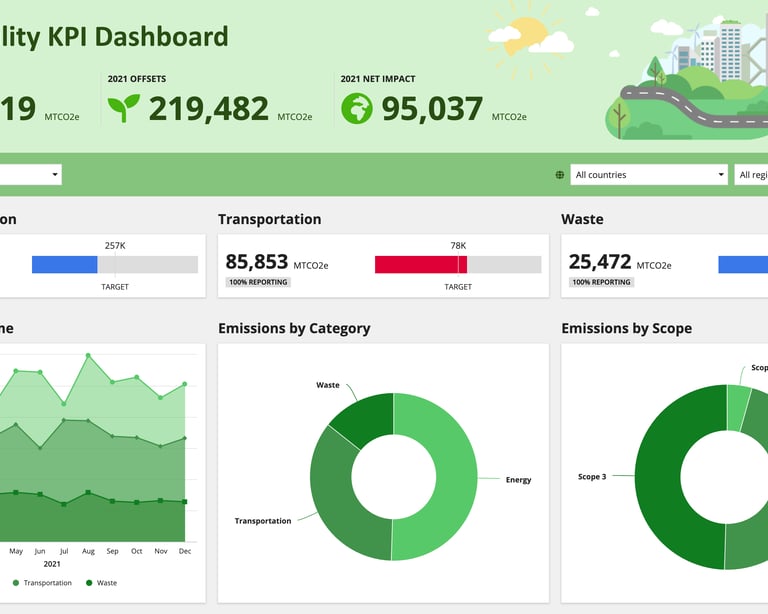The width and height of the screenshot is (768, 614).
Task: Click the 85,853 Transportation value
Action: coord(257,262)
